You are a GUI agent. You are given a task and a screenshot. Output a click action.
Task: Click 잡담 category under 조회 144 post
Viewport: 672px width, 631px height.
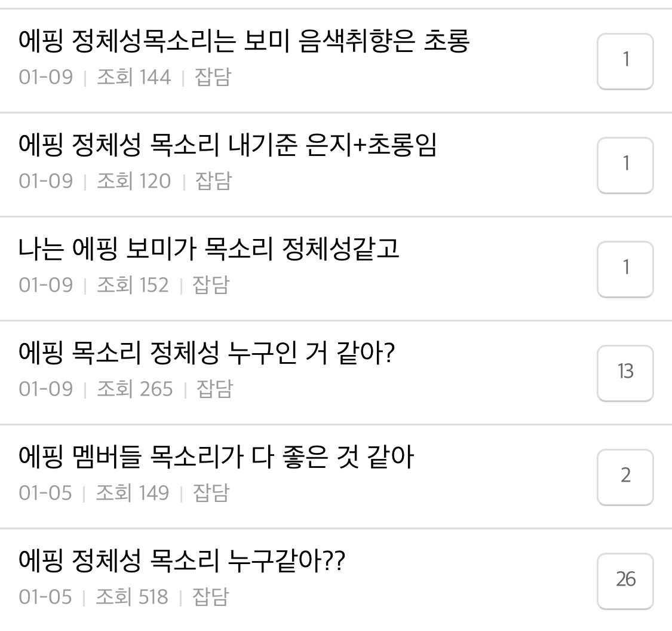point(212,77)
